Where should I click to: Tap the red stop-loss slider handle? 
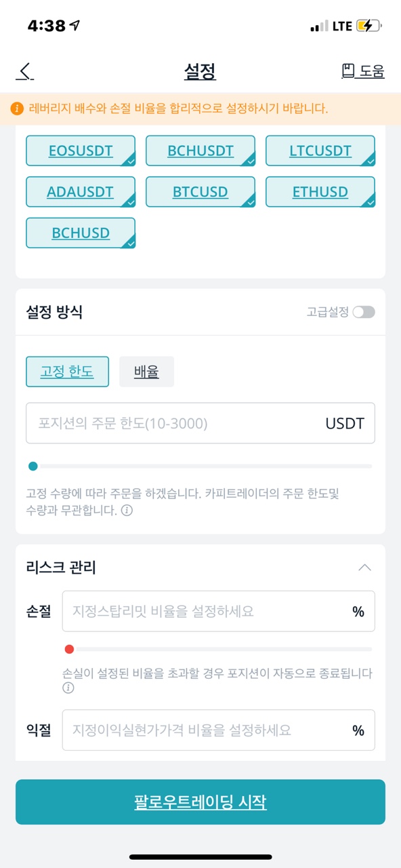point(69,649)
